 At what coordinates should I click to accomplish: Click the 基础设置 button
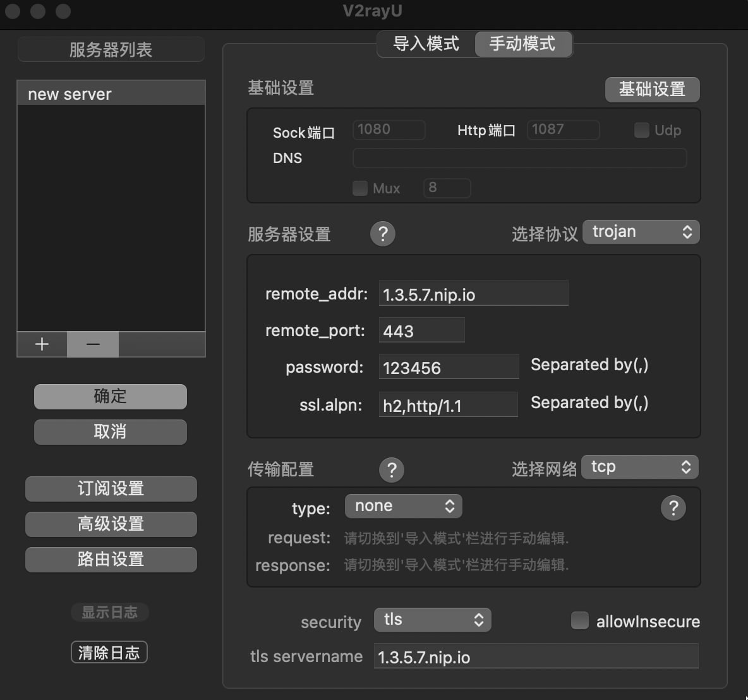(652, 89)
